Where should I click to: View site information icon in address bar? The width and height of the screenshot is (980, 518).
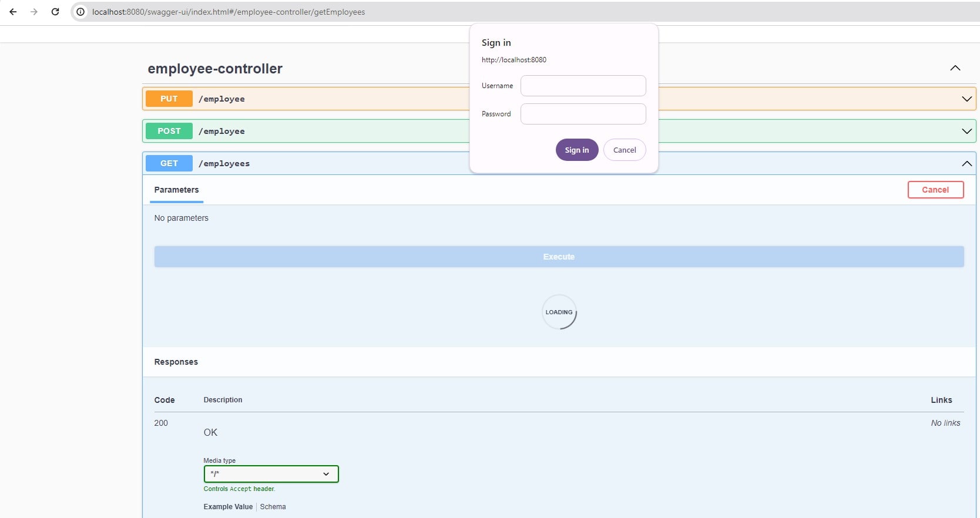pos(80,12)
